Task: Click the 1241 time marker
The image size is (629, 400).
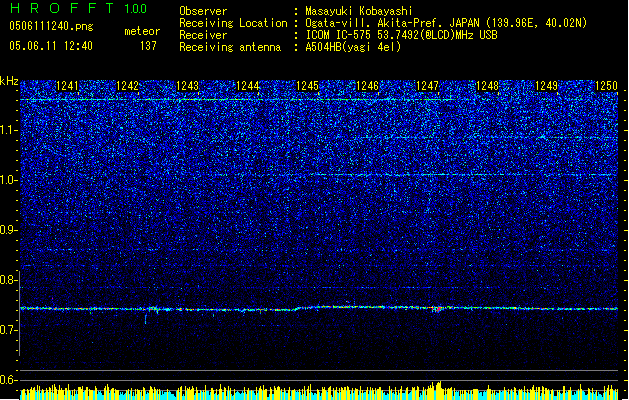Action: (x=67, y=85)
